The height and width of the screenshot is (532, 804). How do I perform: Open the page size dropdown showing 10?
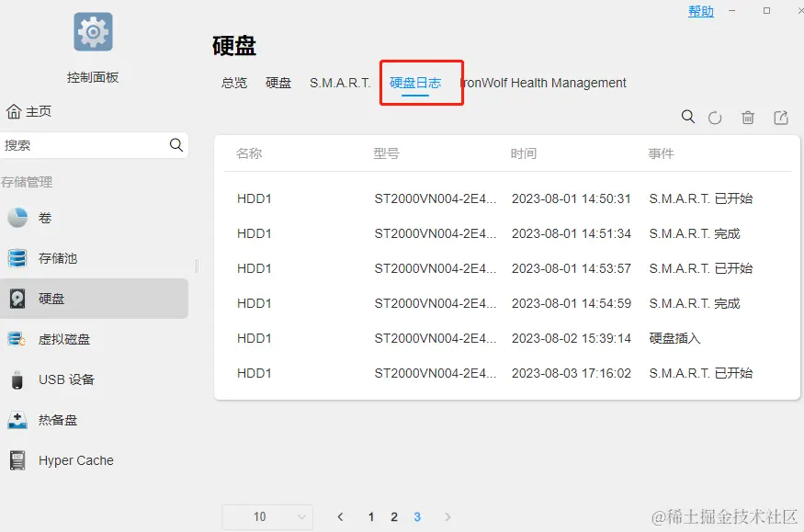pyautogui.click(x=267, y=517)
